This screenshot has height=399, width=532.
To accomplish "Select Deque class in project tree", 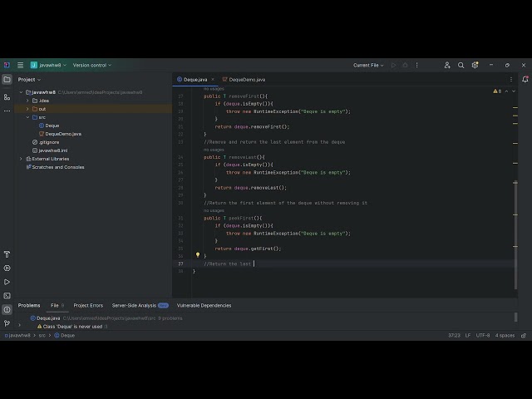I will click(49, 126).
